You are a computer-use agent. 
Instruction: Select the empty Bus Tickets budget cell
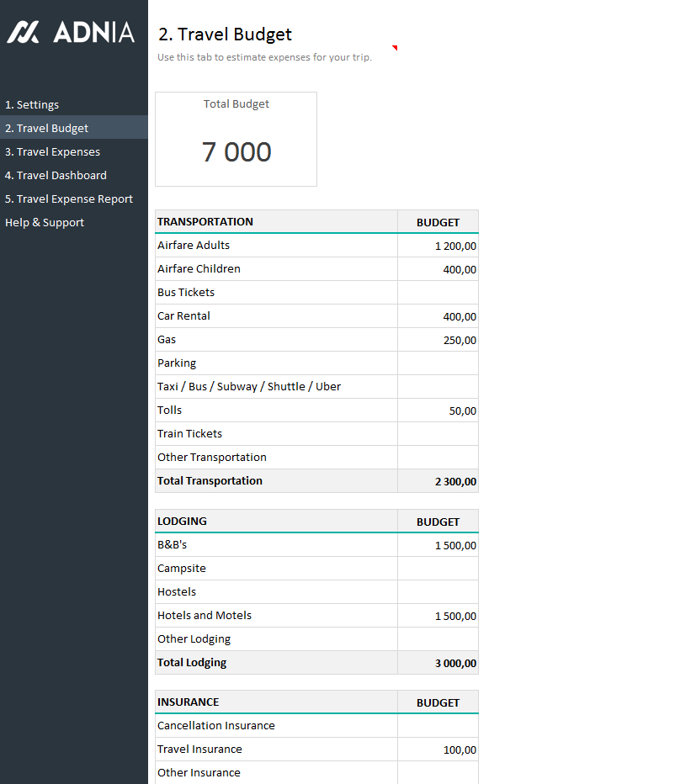click(x=438, y=293)
